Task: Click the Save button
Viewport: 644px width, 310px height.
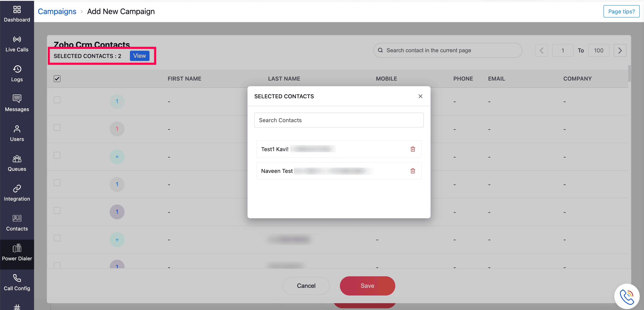Action: click(367, 286)
